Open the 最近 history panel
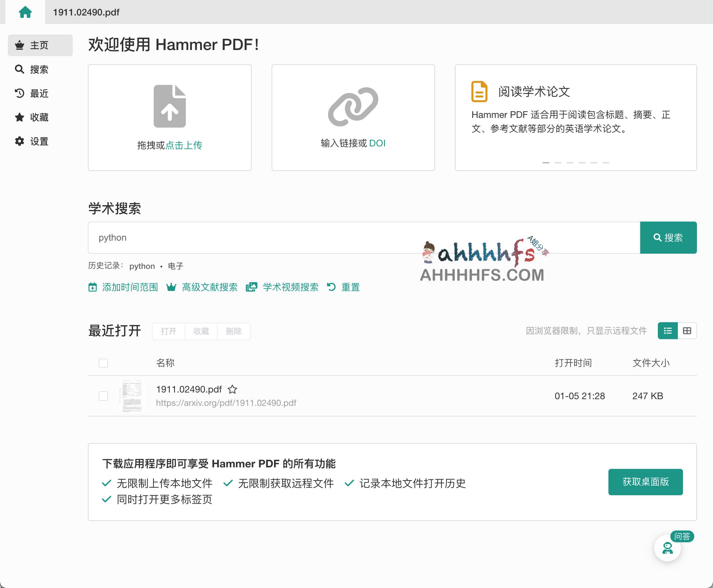This screenshot has width=713, height=588. [x=39, y=93]
